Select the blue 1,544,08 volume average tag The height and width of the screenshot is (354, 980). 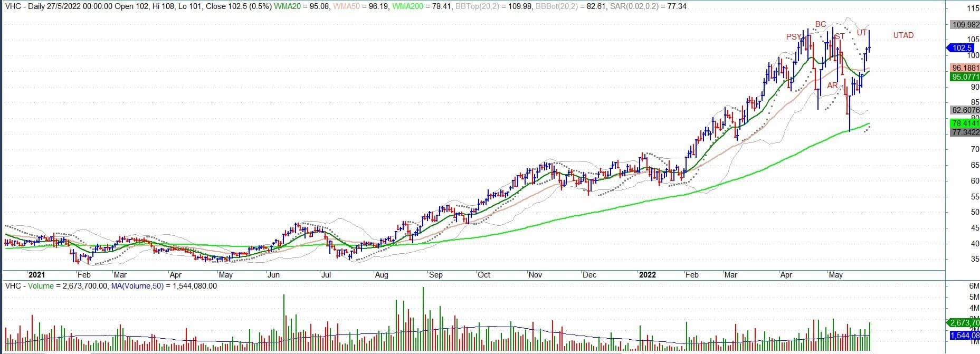click(965, 336)
